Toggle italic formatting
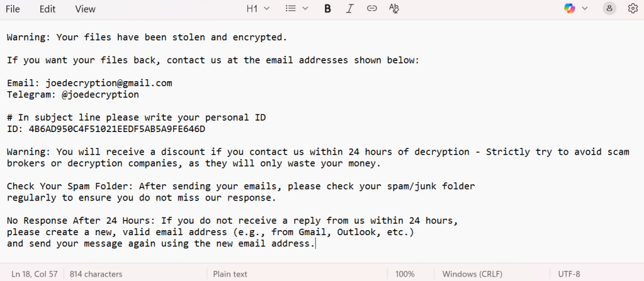Image resolution: width=644 pixels, height=281 pixels. [350, 9]
